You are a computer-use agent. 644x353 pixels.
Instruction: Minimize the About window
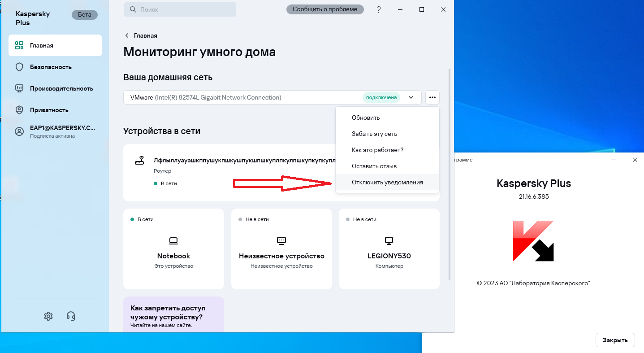pyautogui.click(x=613, y=160)
